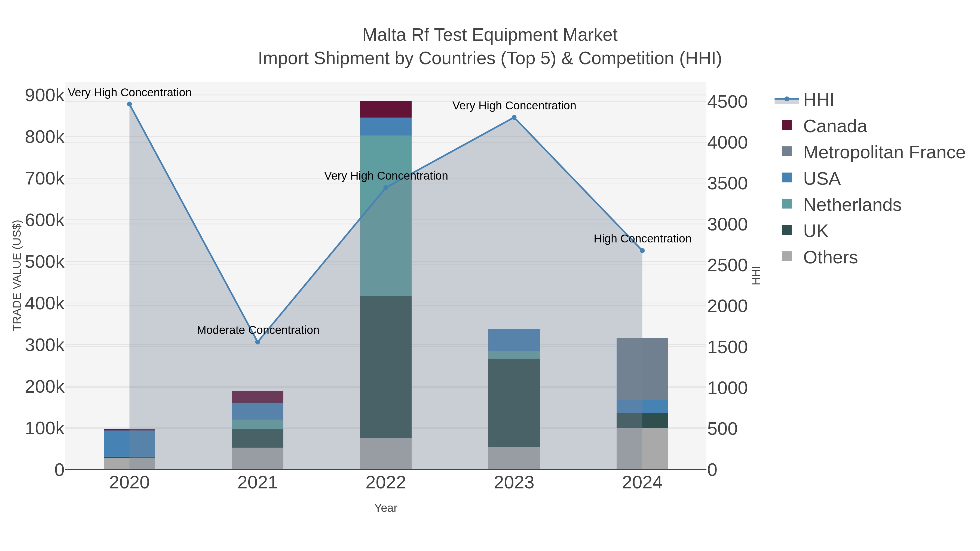Toggle the Others legend entry
Screen dimensions: 980x551
819,257
